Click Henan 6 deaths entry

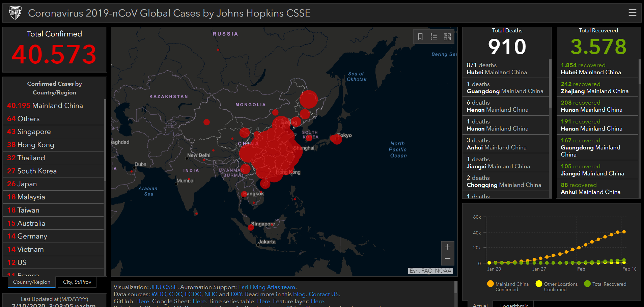(x=506, y=106)
